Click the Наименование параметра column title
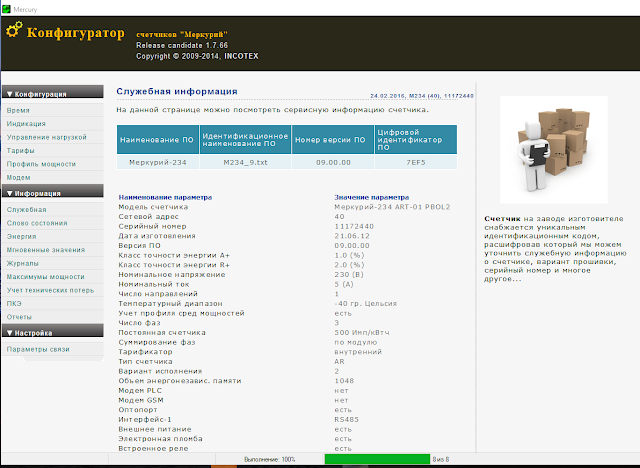Image resolution: width=640 pixels, height=468 pixels. tap(165, 197)
